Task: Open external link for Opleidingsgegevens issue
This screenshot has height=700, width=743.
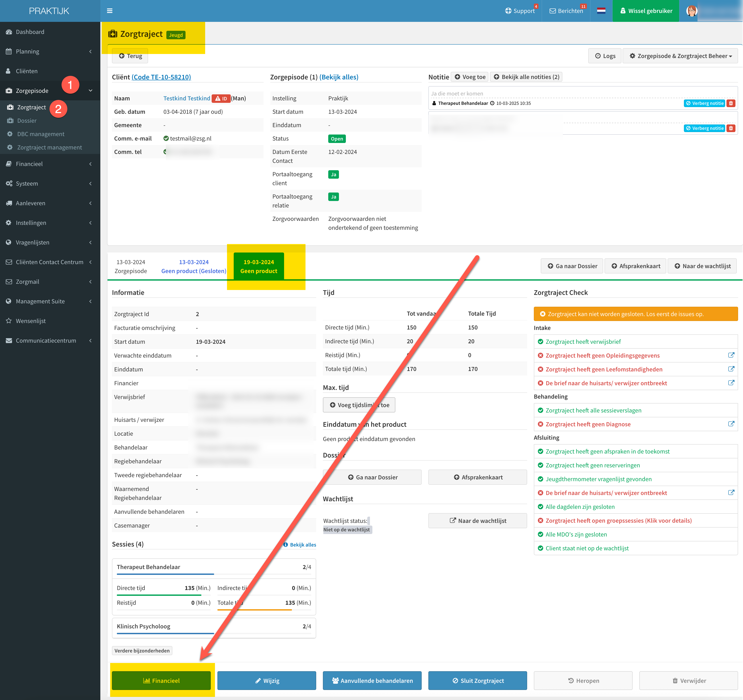Action: [731, 355]
